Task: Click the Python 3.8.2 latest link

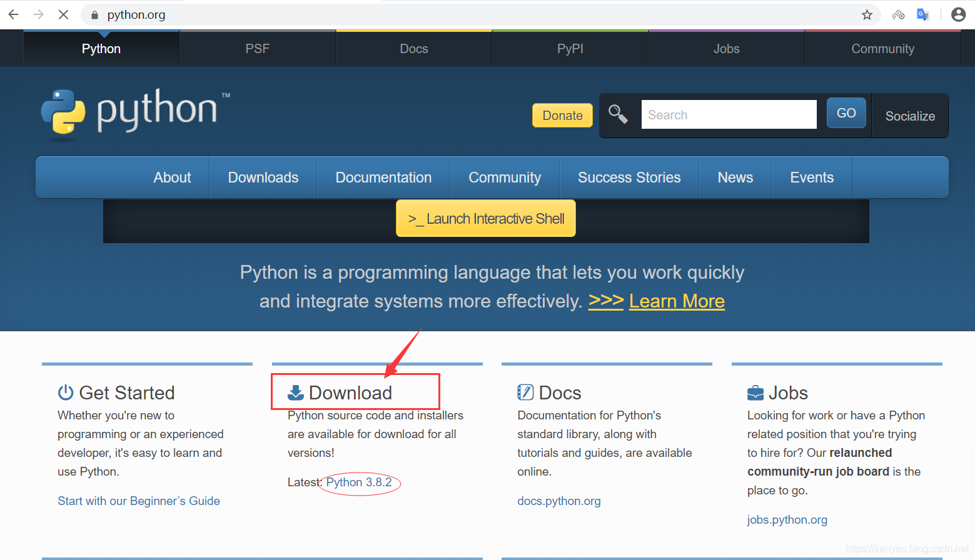Action: tap(359, 482)
